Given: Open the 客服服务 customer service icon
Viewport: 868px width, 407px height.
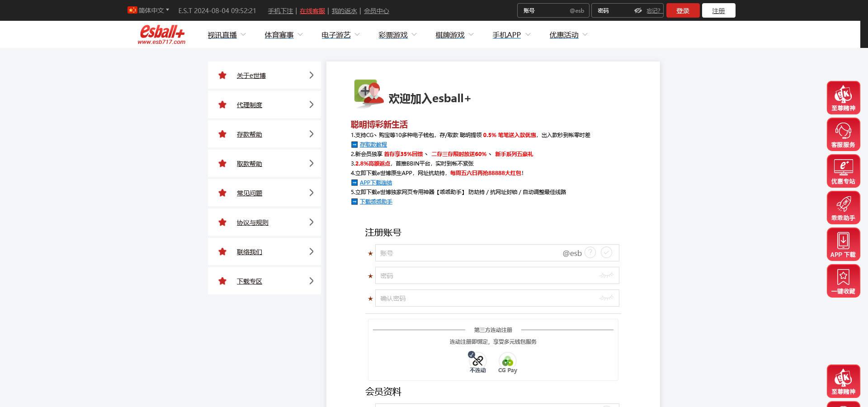Looking at the screenshot, I should click(x=843, y=134).
